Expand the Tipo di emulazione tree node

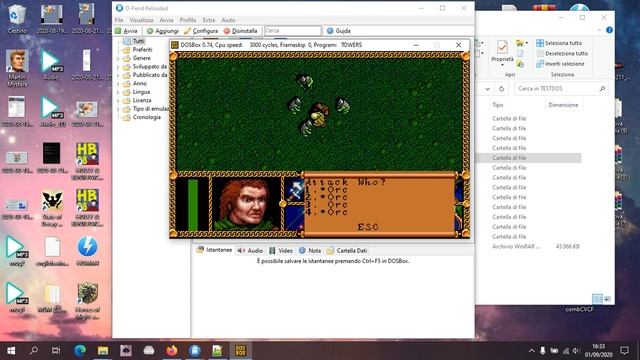[x=118, y=109]
